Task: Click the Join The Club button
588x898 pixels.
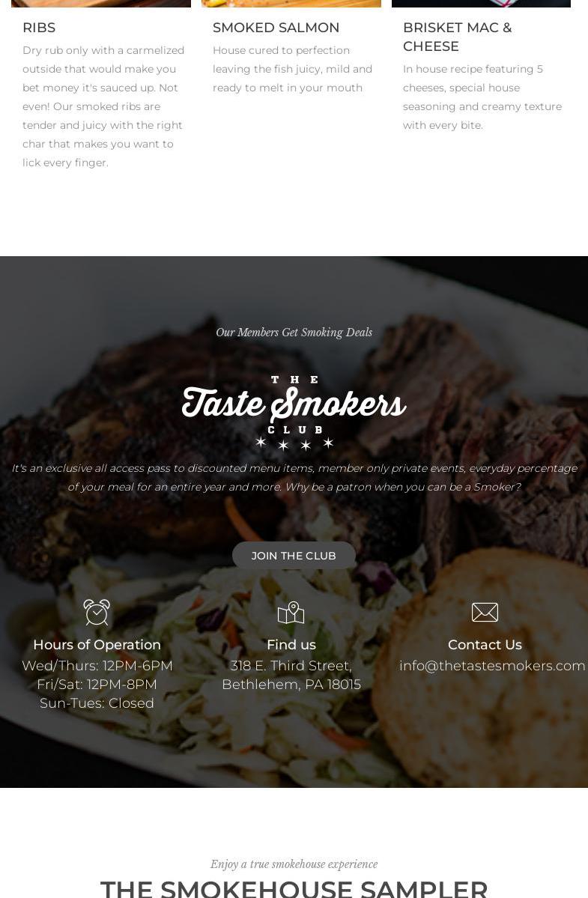Action: coord(294,556)
